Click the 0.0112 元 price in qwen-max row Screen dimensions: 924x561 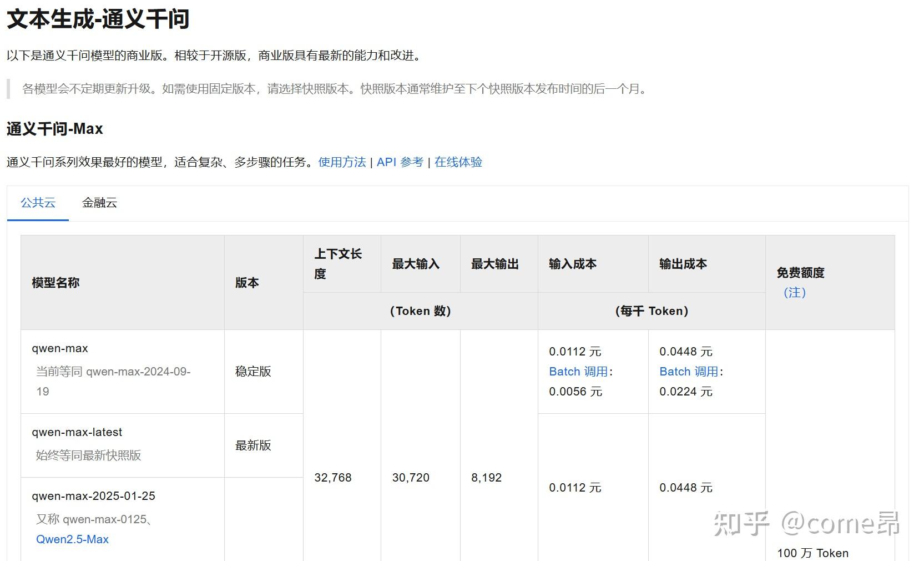(575, 352)
